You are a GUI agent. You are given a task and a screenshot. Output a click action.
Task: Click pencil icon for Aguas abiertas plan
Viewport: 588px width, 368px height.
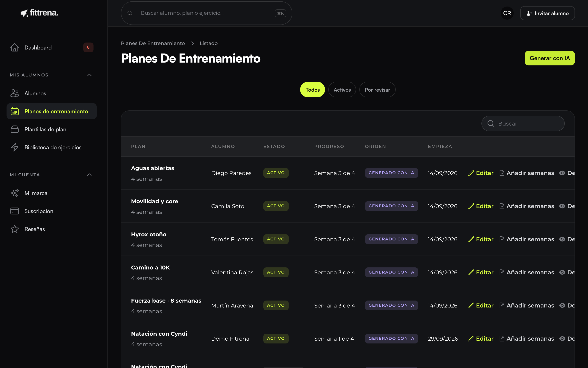pyautogui.click(x=471, y=173)
